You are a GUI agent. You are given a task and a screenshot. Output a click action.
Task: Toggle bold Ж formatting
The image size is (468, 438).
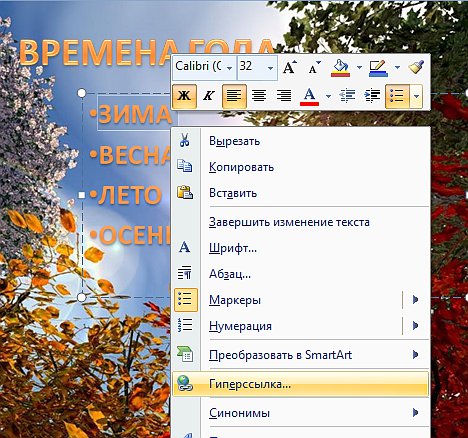[184, 96]
